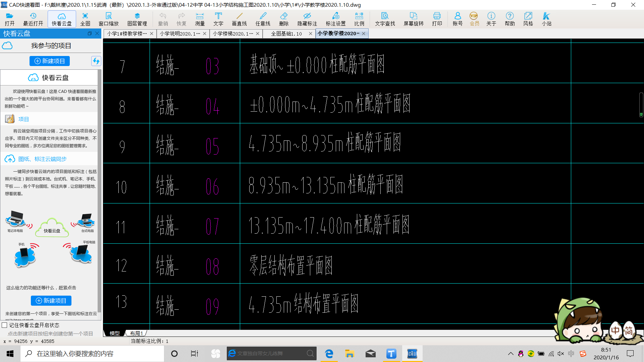
Task: Change the interface 风格 style
Action: [x=528, y=19]
